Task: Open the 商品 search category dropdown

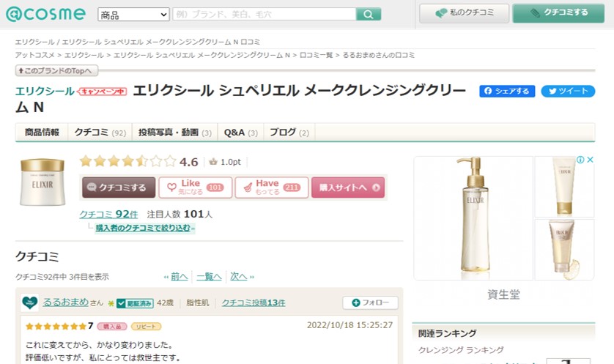Action: pyautogui.click(x=133, y=15)
